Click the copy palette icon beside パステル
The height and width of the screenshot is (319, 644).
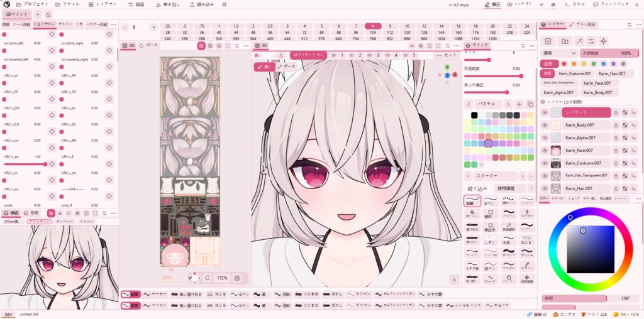(x=530, y=104)
